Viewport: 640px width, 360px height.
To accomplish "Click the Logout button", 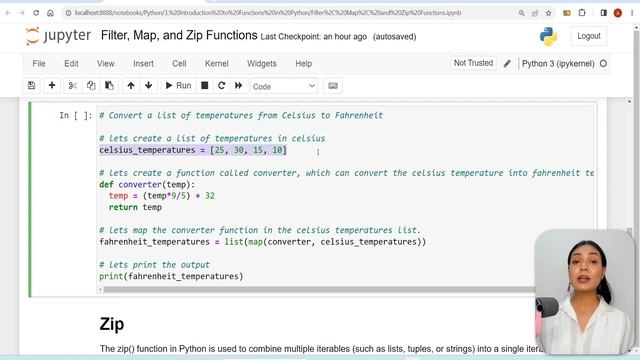I will click(x=589, y=36).
